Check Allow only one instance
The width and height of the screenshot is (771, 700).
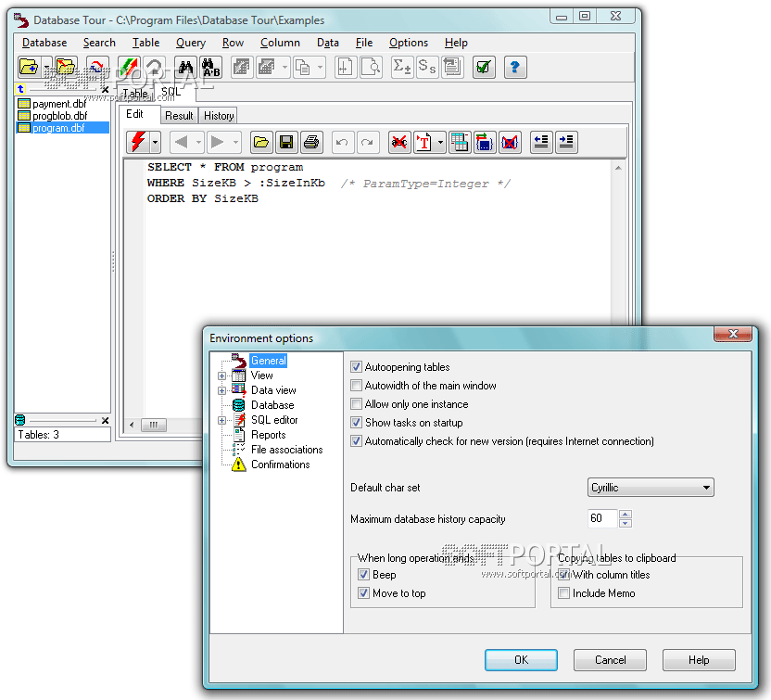[x=356, y=404]
